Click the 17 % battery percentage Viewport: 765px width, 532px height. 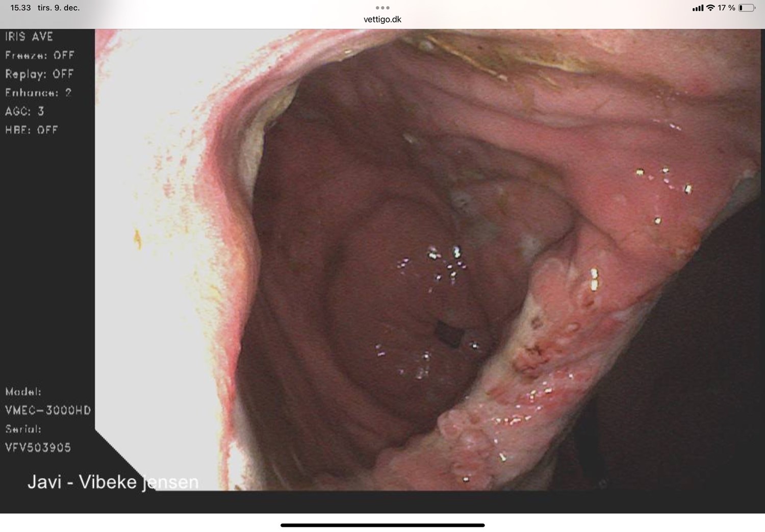pos(726,8)
